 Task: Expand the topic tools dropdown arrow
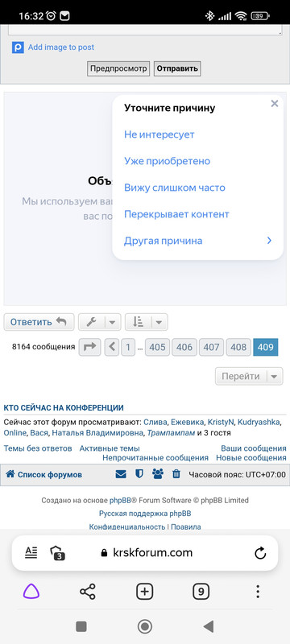[113, 323]
